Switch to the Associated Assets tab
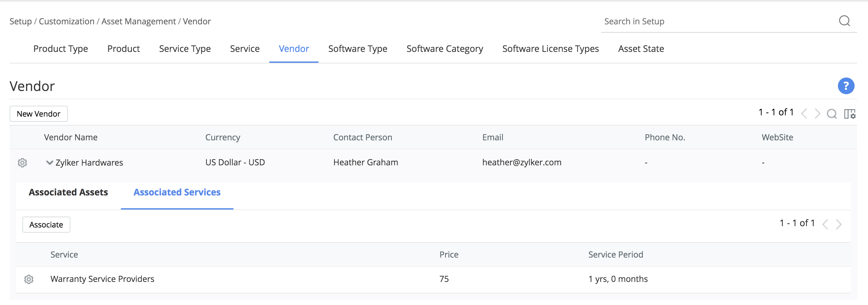 [68, 192]
